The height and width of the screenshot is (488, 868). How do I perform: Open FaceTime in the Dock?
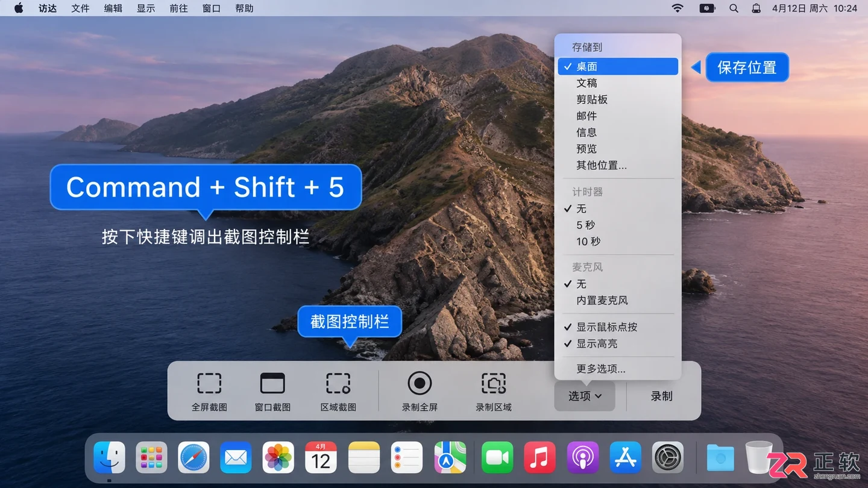click(497, 457)
